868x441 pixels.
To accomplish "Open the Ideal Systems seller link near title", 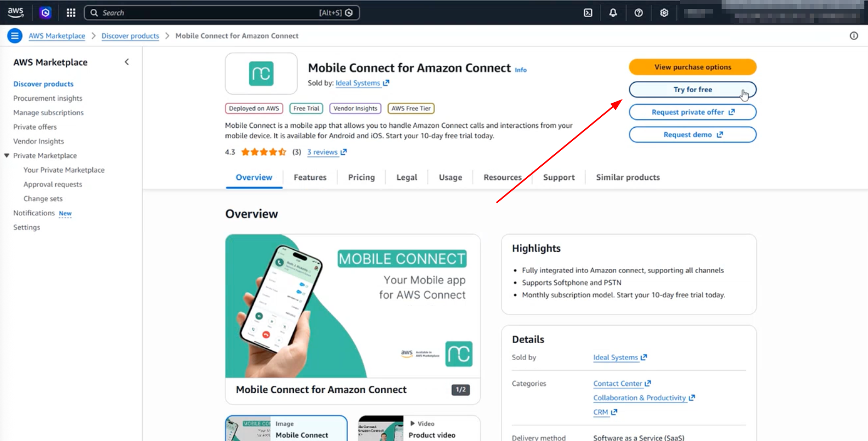I will [362, 83].
